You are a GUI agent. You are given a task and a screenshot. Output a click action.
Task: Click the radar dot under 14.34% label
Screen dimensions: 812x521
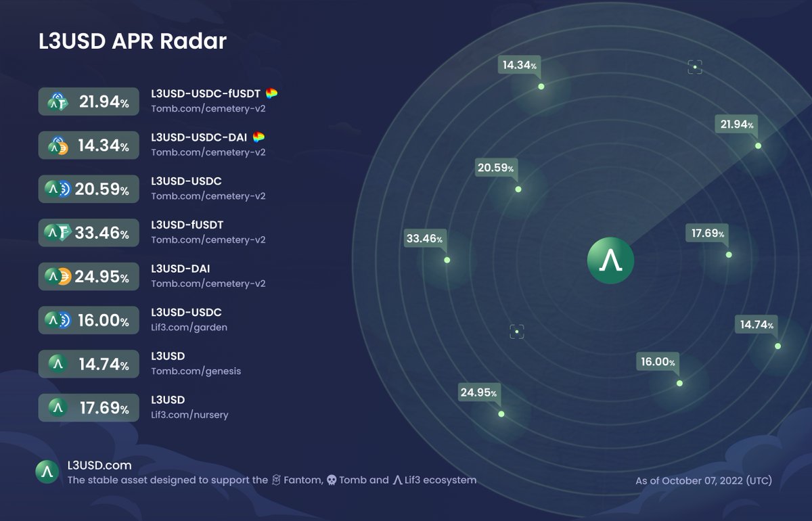tap(541, 86)
